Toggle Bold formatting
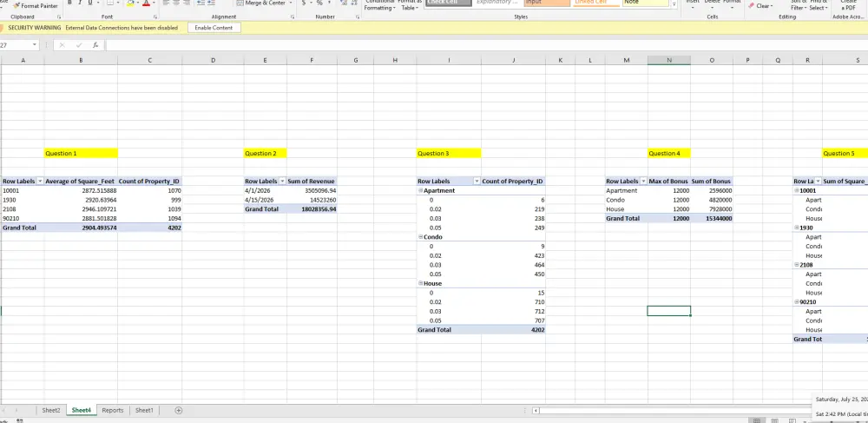The height and width of the screenshot is (423, 868). point(69,3)
